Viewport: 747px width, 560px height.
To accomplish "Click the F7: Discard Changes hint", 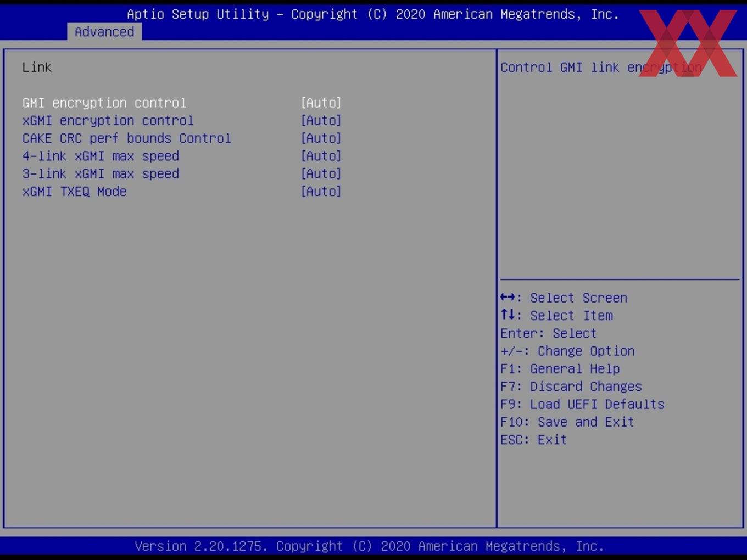I will 571,387.
